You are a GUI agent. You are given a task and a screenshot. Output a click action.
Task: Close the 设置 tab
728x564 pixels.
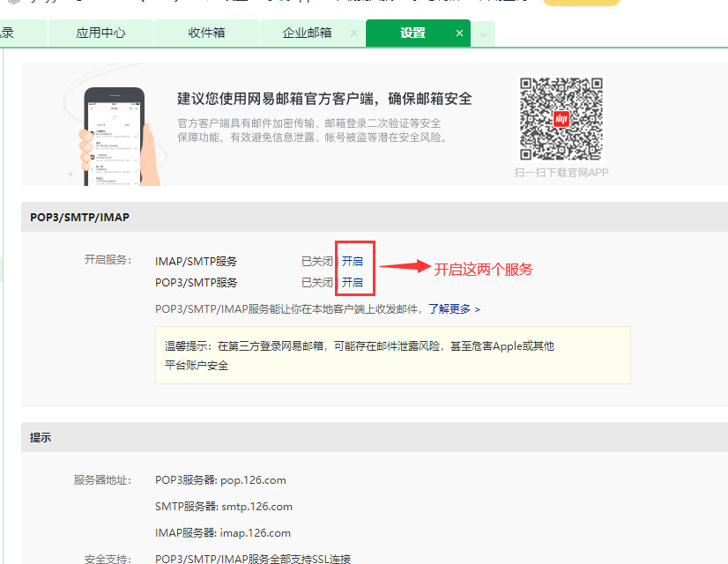click(460, 33)
